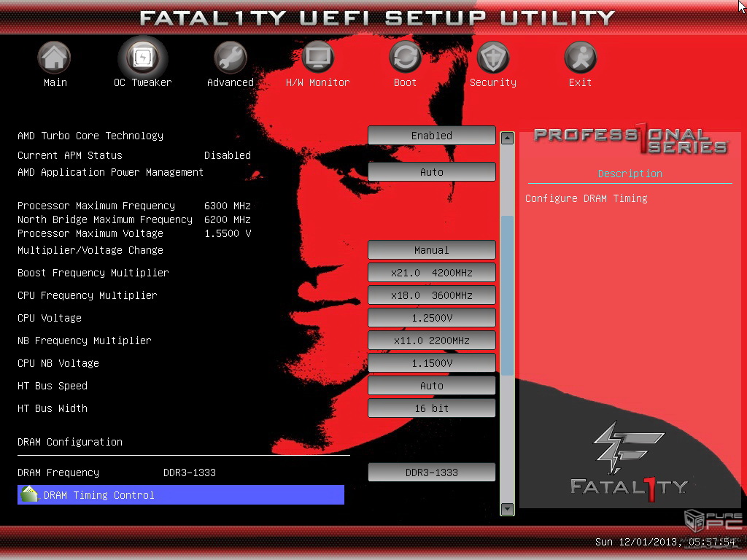Select the HT Bus Speed label

pyautogui.click(x=53, y=386)
